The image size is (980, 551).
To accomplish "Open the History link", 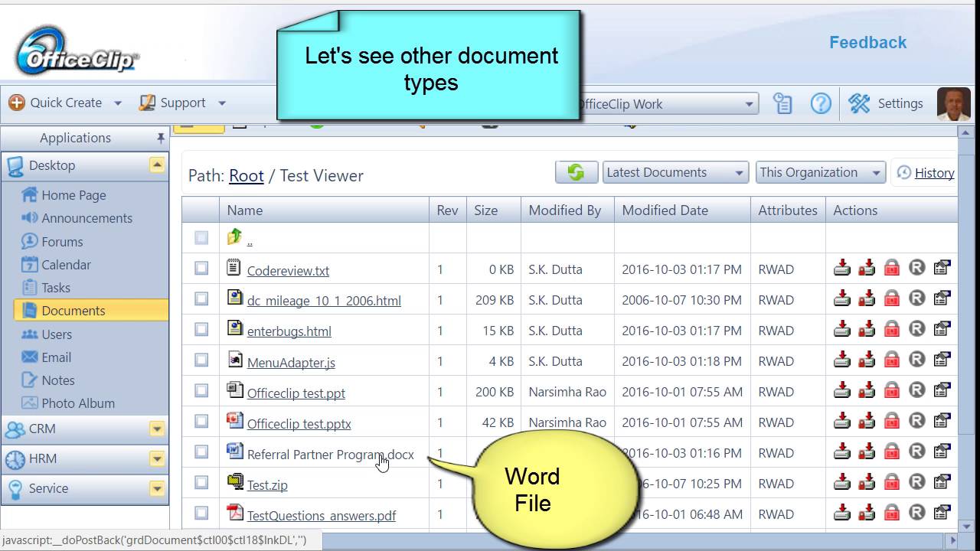I will click(934, 173).
